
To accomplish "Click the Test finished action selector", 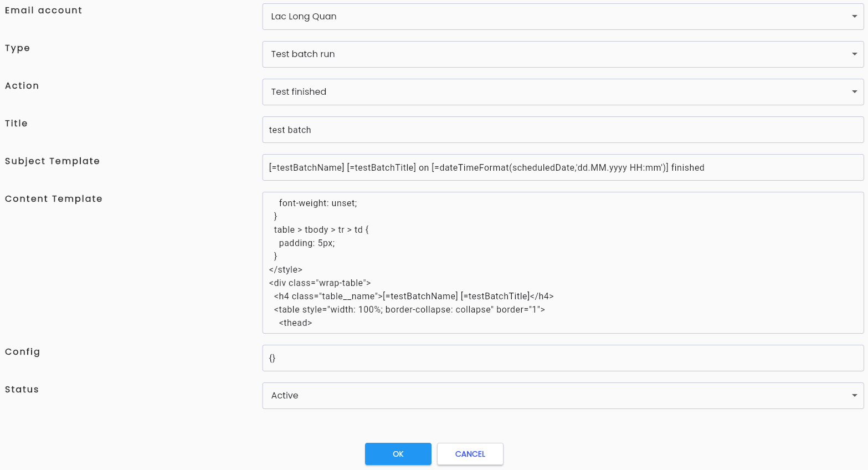I will tap(563, 92).
